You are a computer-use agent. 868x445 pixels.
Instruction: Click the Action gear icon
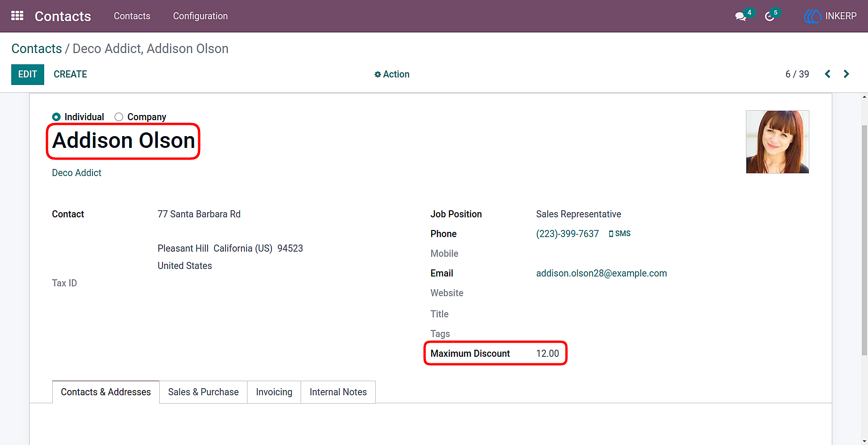378,75
